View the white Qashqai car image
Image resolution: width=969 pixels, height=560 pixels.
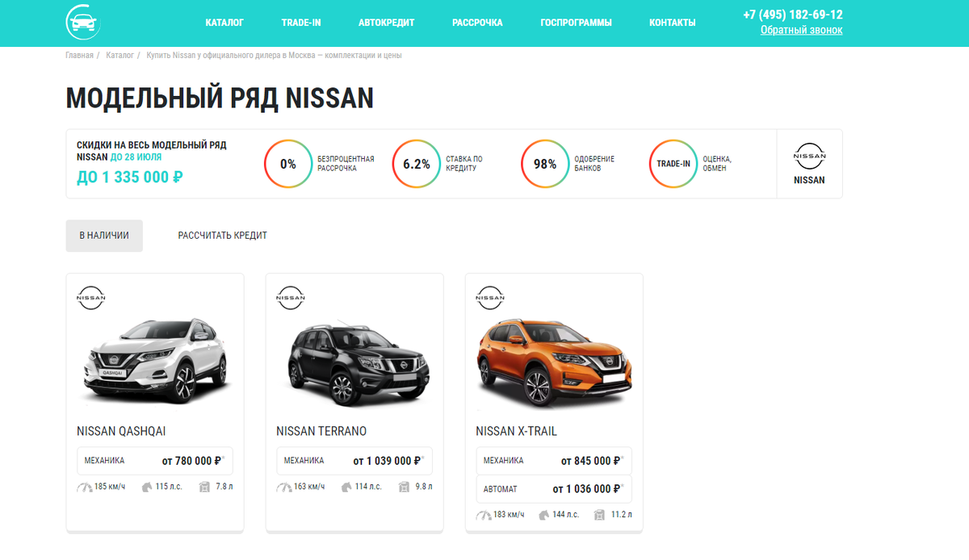pyautogui.click(x=154, y=361)
